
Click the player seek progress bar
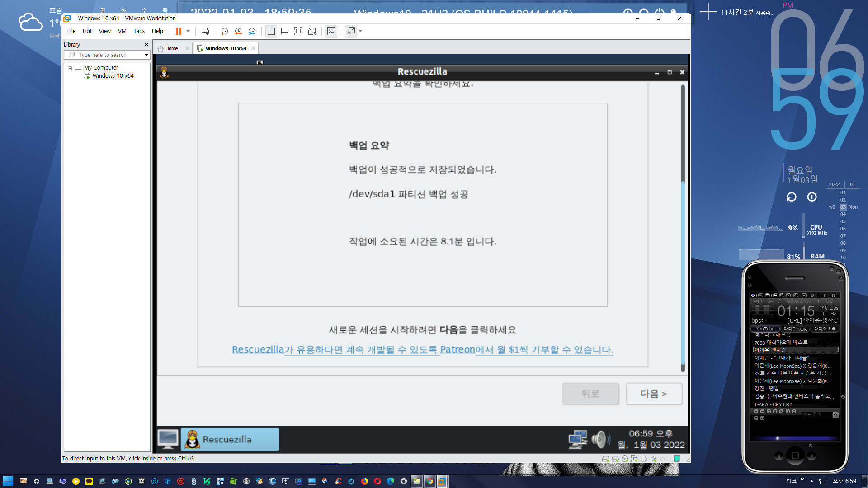point(795,438)
